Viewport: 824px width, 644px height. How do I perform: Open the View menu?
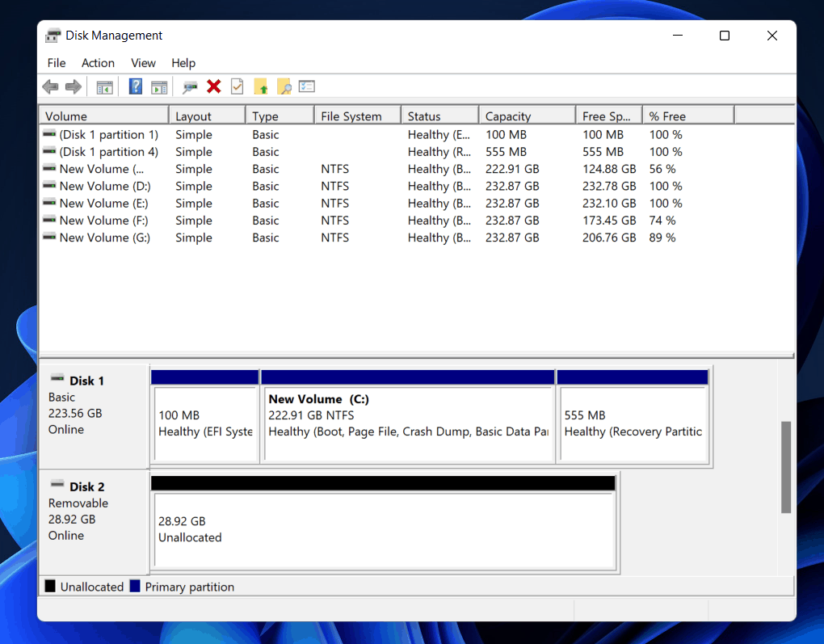[x=143, y=63]
